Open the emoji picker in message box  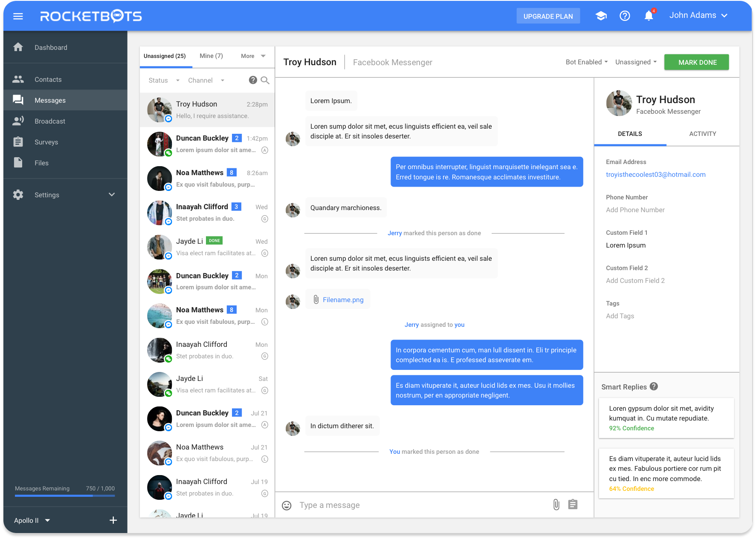point(287,505)
